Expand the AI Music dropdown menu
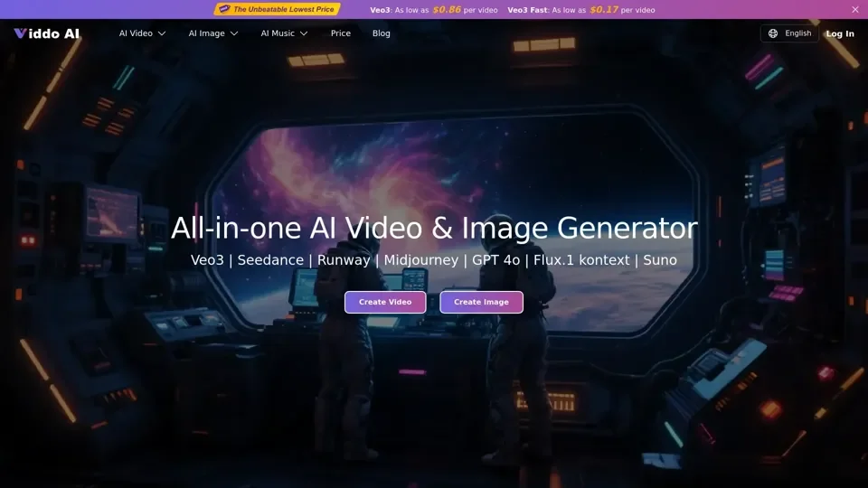The image size is (868, 488). [x=284, y=33]
